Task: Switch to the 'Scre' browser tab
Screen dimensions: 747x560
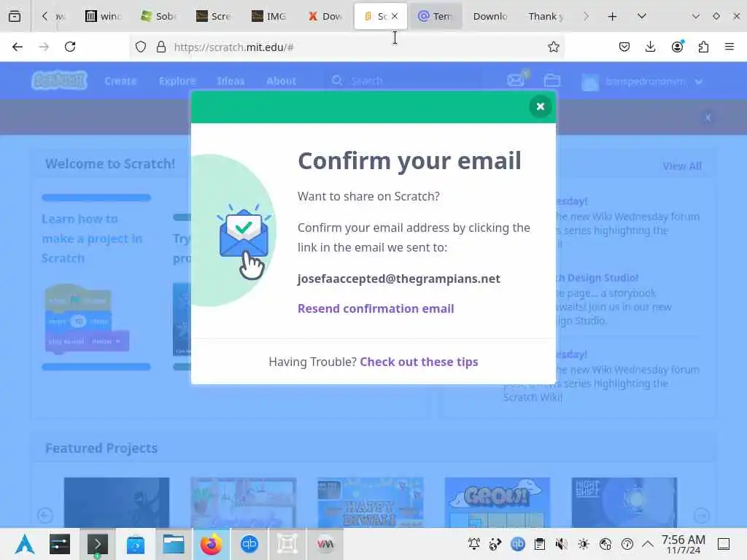Action: click(214, 16)
